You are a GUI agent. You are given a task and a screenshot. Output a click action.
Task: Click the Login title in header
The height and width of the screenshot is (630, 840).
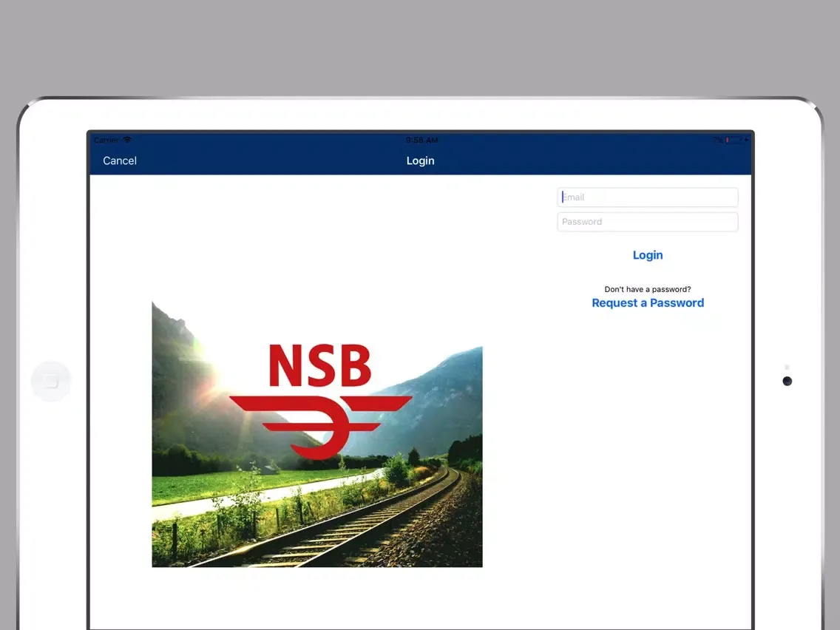tap(421, 160)
